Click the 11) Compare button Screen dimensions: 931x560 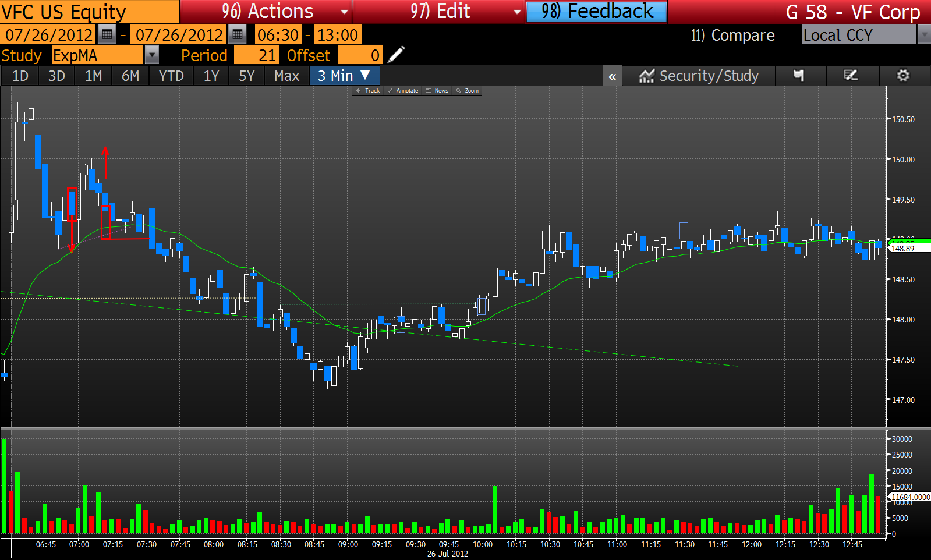733,36
